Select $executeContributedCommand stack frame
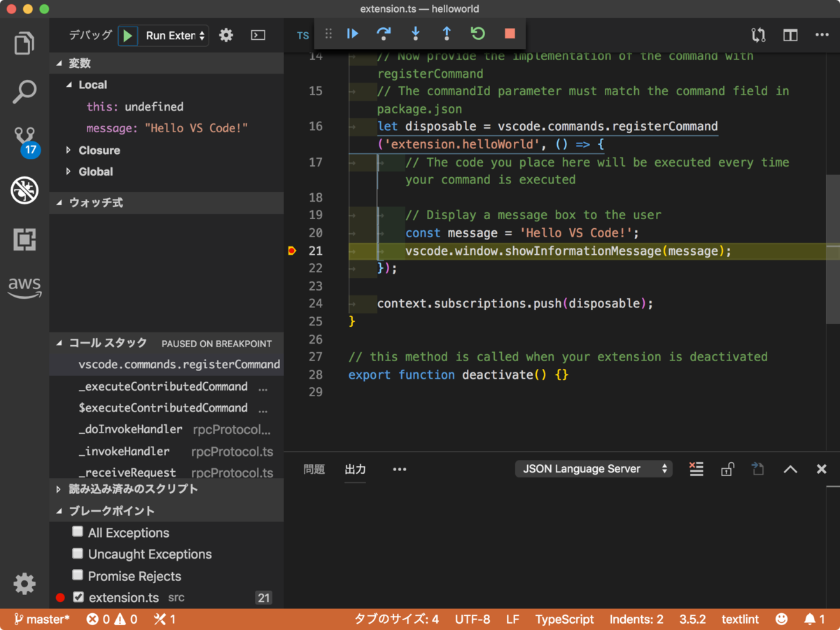840x630 pixels. click(x=166, y=407)
